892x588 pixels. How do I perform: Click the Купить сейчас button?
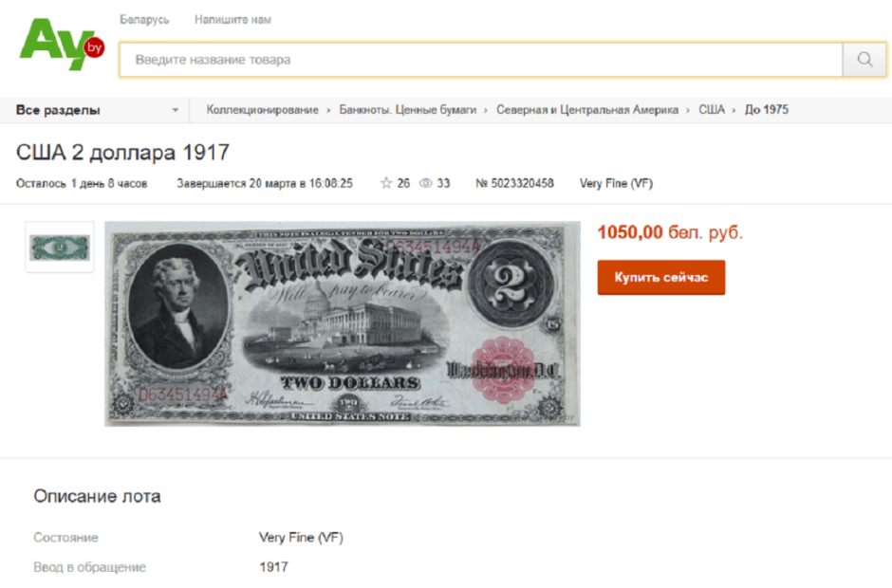(661, 278)
